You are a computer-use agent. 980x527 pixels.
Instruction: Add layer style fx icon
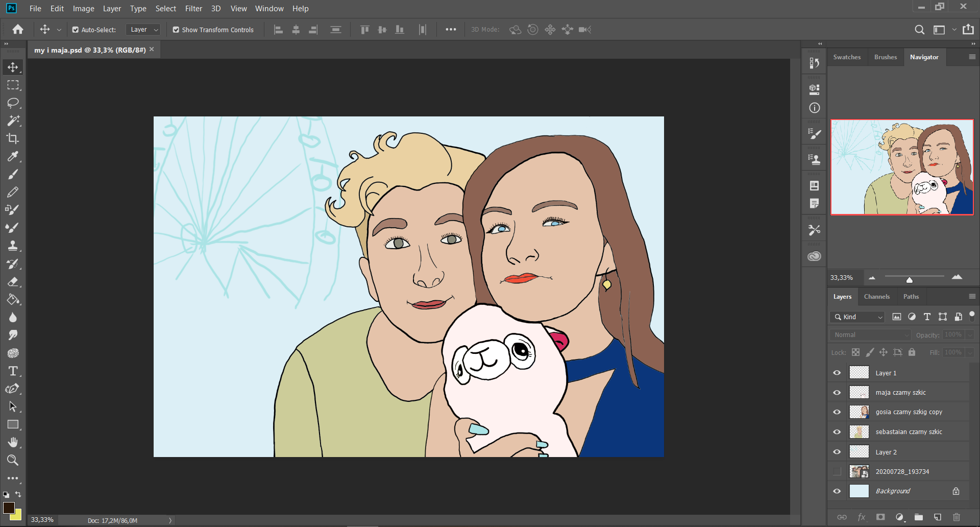click(x=862, y=517)
